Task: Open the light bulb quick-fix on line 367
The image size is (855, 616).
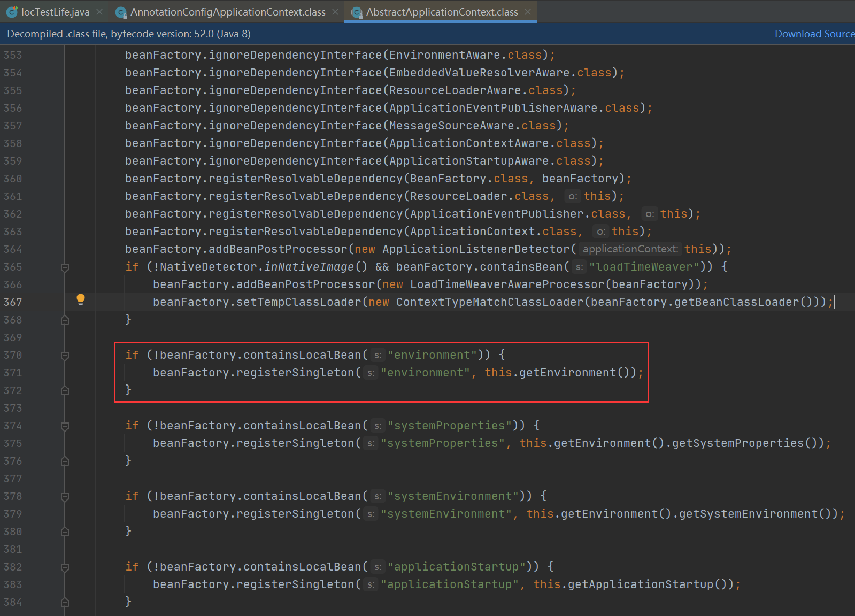Action: point(81,299)
